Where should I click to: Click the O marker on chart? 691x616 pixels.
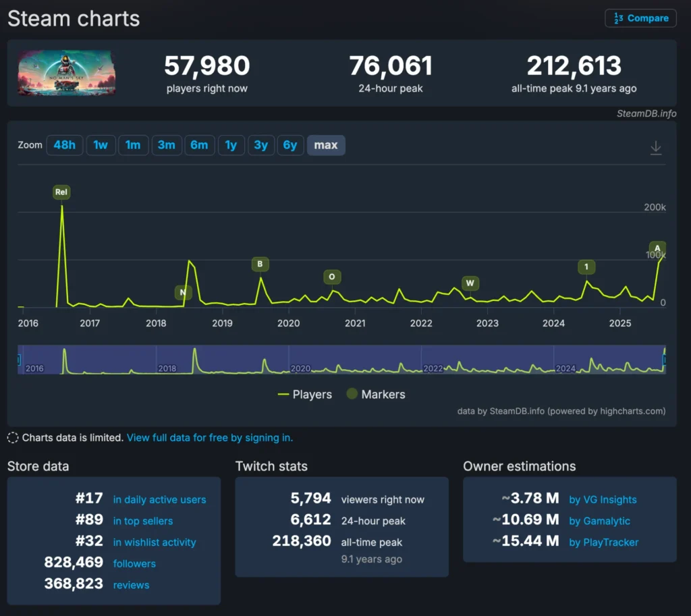pyautogui.click(x=331, y=277)
